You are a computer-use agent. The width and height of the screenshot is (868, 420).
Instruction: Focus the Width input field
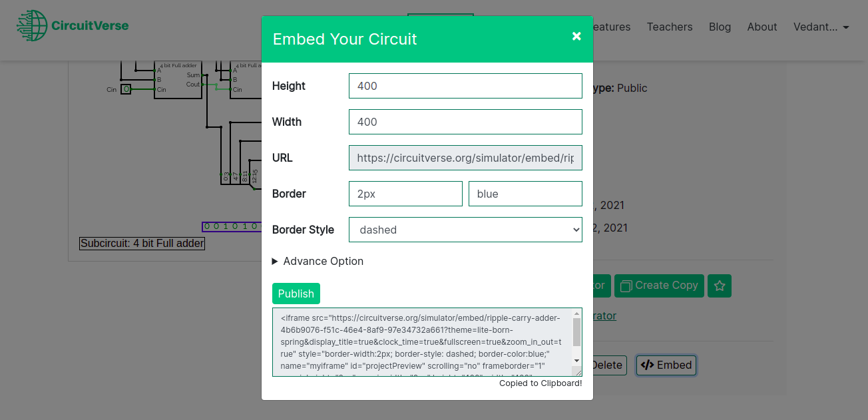click(x=465, y=122)
